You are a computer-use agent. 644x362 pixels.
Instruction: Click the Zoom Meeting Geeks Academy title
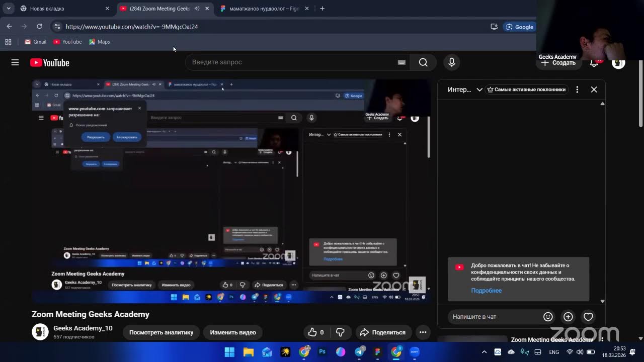click(91, 314)
